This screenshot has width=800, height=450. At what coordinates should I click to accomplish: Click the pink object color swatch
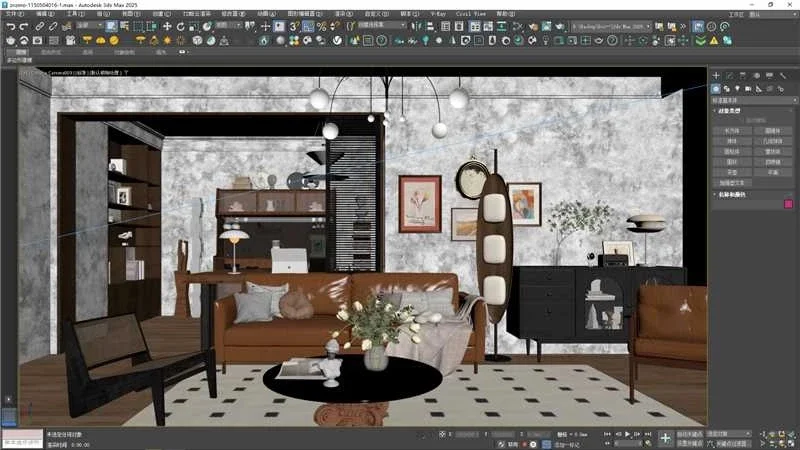pyautogui.click(x=788, y=204)
